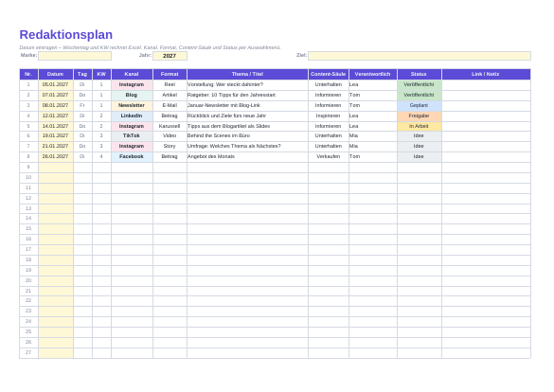Select the KW column header
This screenshot has width=554, height=392.
101,74
